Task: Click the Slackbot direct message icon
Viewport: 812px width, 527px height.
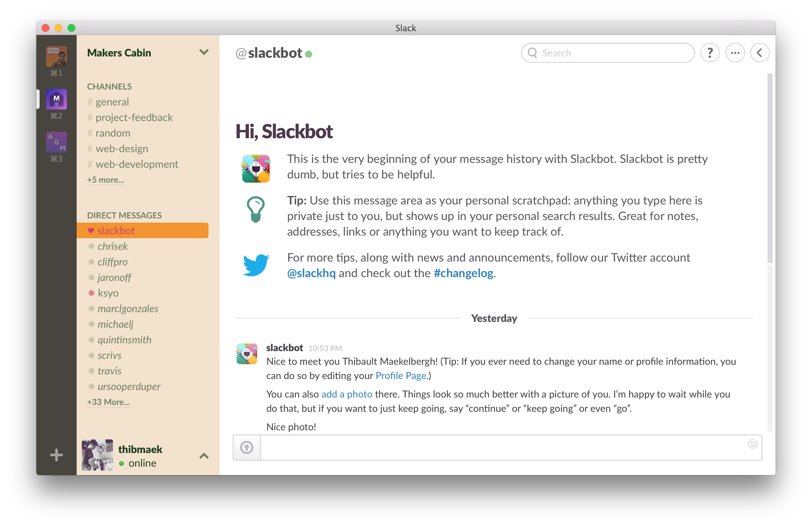Action: click(x=92, y=231)
